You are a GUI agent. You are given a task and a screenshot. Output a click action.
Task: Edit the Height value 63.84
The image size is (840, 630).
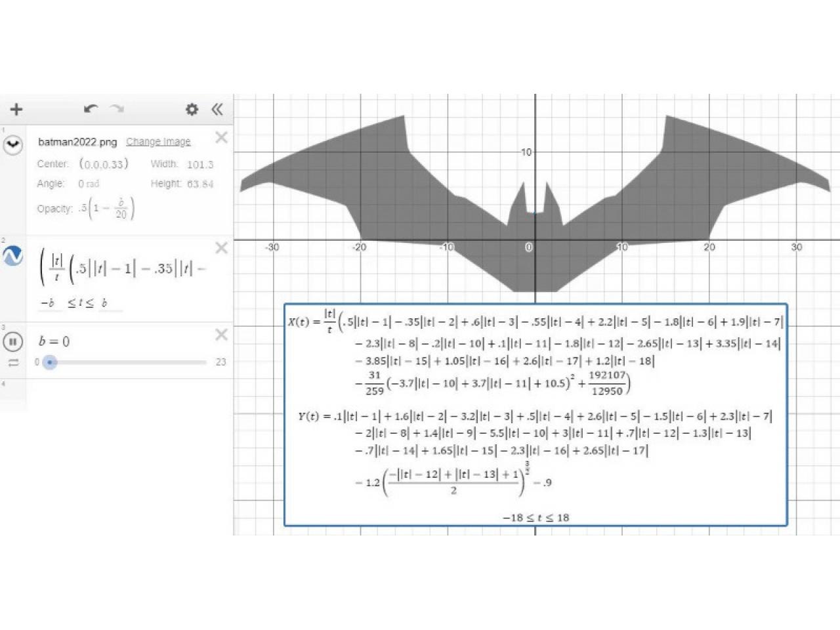click(x=200, y=184)
